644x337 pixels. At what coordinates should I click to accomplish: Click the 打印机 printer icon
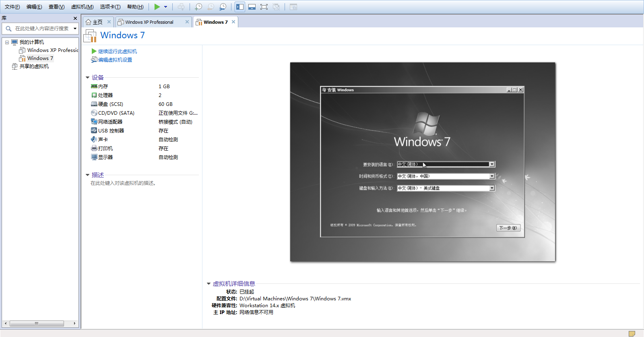94,148
